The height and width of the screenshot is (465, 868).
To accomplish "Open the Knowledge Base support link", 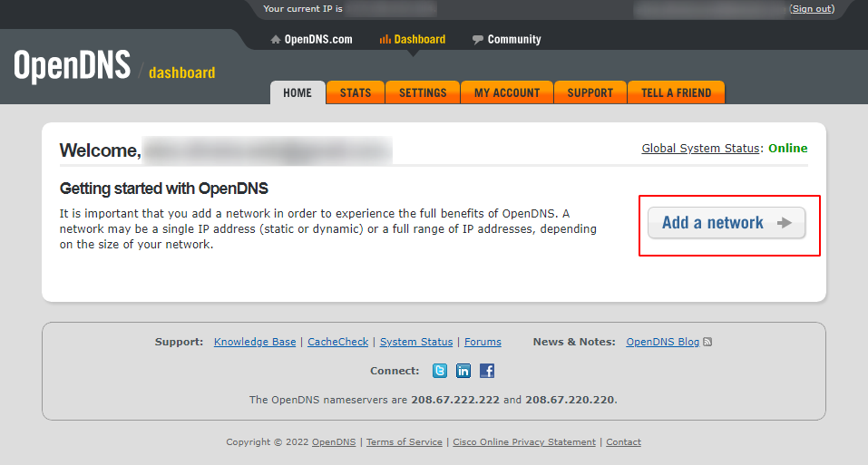I will 255,342.
